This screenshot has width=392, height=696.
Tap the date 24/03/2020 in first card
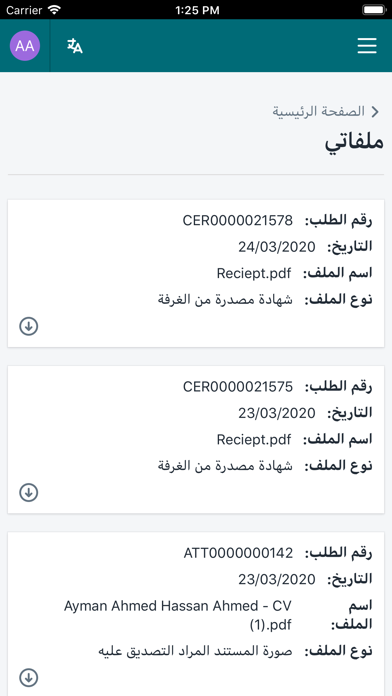tap(277, 247)
